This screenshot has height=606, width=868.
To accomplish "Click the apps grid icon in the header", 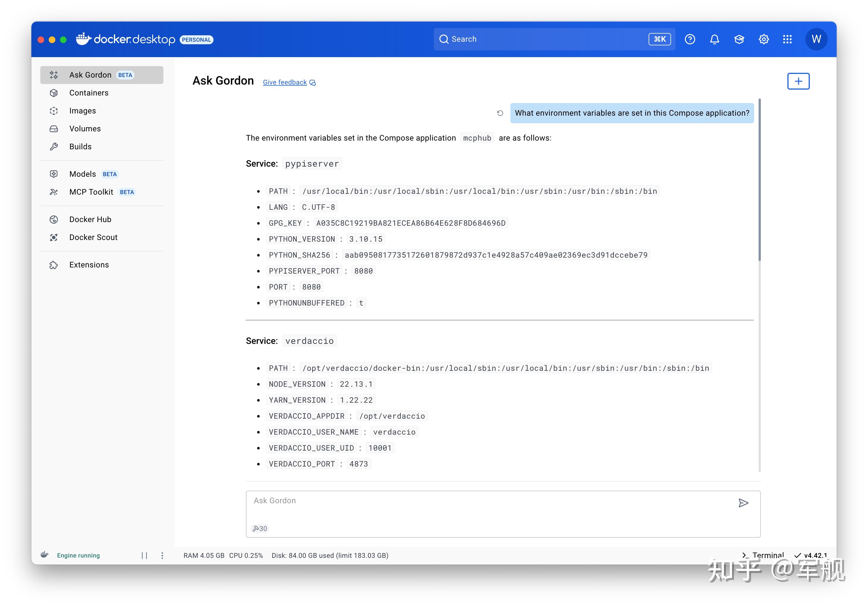I will coord(787,39).
